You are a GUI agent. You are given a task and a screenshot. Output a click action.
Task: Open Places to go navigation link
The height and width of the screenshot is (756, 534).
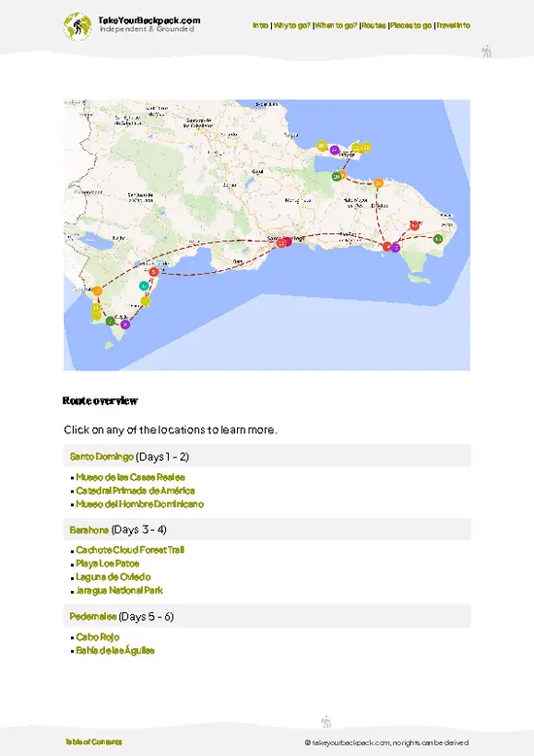411,25
